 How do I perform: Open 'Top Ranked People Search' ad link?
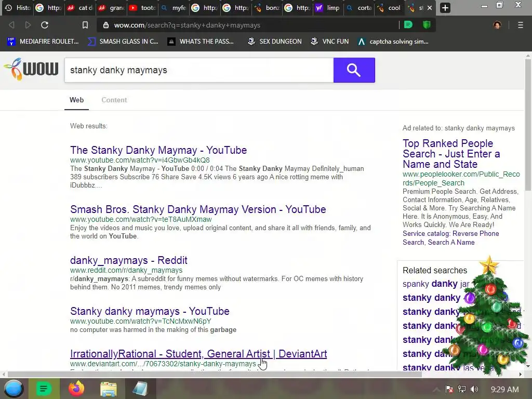click(x=451, y=154)
